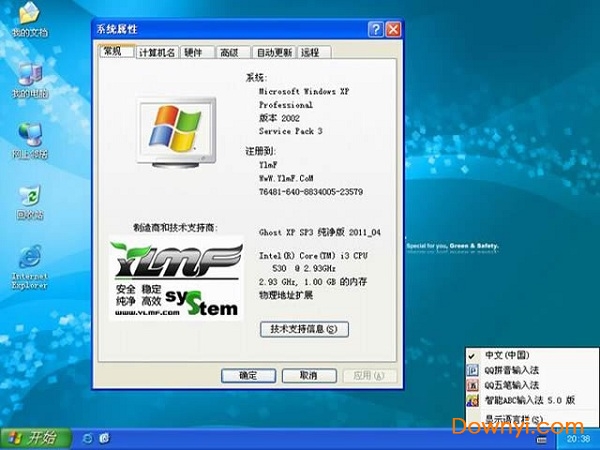Image resolution: width=600 pixels, height=450 pixels.
Task: Click the registered URL 'WwW.YlmF.CoM'
Action: (286, 178)
